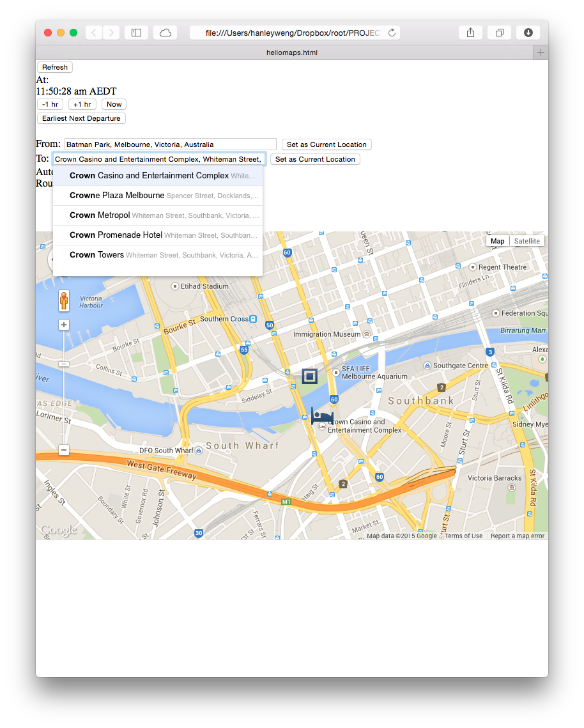Viewport: 584px width, 728px height.
Task: Click the Victoria Barracks map marker
Action: (x=512, y=488)
